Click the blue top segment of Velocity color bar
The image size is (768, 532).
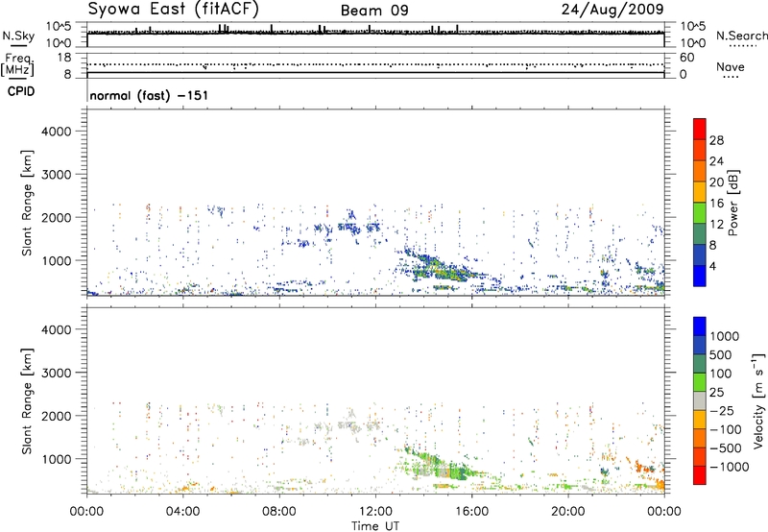point(700,326)
